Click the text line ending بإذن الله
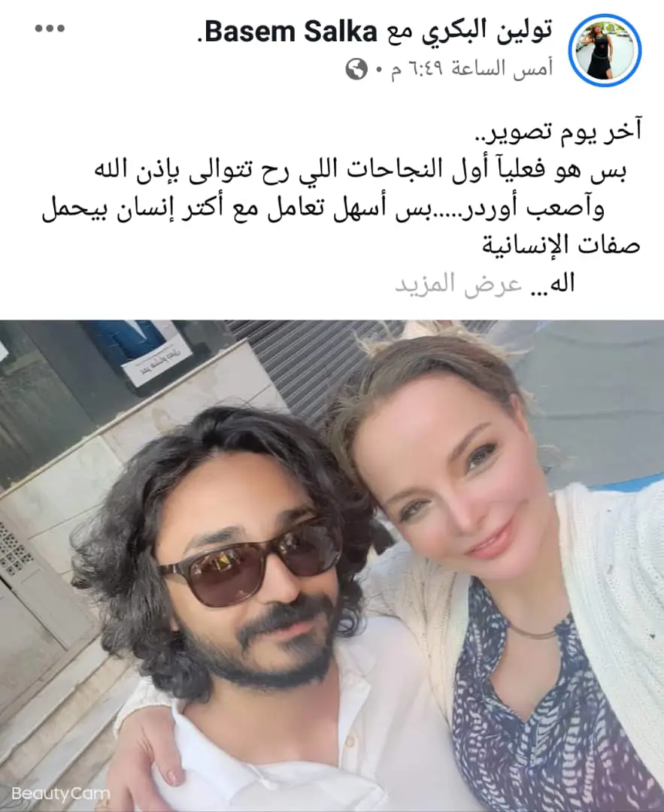Viewport: 664px width, 812px height. (360, 171)
